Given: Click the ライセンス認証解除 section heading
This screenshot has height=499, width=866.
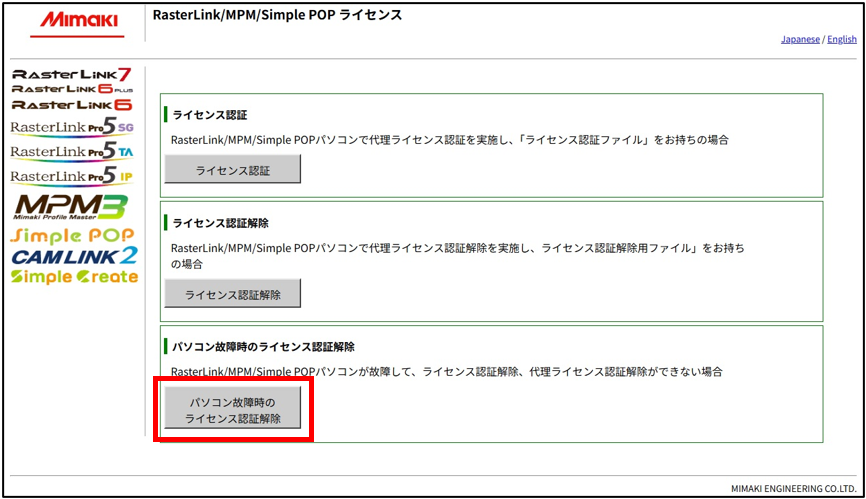Looking at the screenshot, I should pos(220,223).
